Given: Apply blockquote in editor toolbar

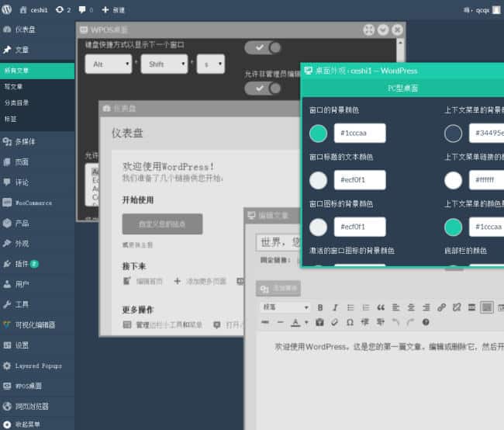Looking at the screenshot, I should pos(381,307).
